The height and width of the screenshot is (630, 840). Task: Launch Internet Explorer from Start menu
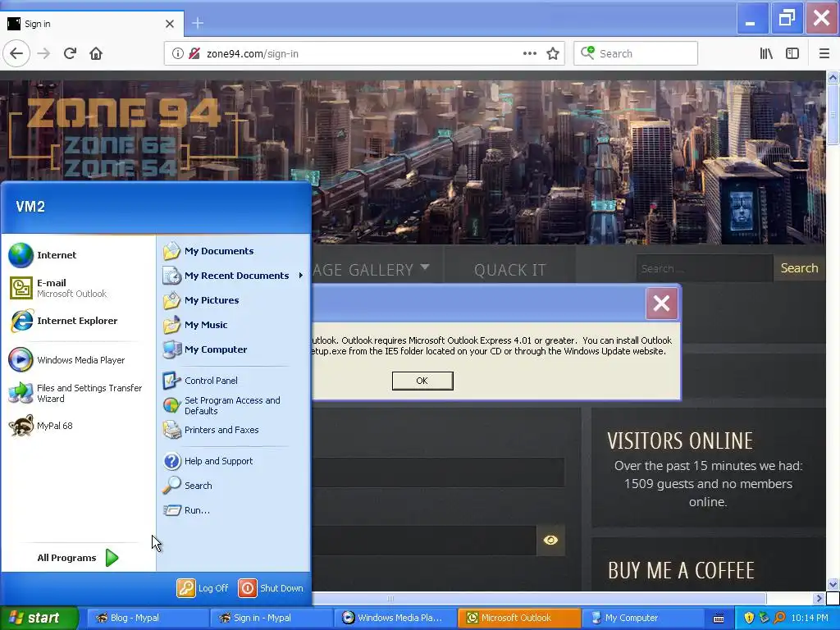point(78,321)
